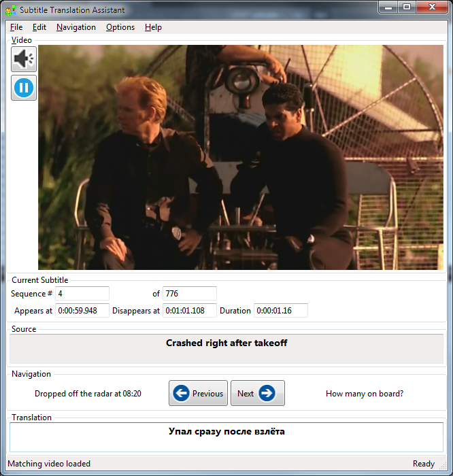Viewport: 453px width, 476px height.
Task: Open the Edit menu
Action: 39,27
